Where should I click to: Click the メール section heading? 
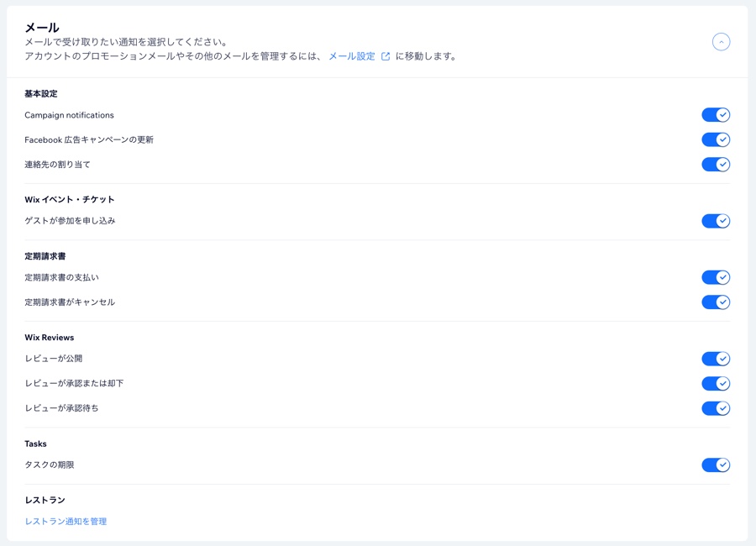[x=42, y=27]
